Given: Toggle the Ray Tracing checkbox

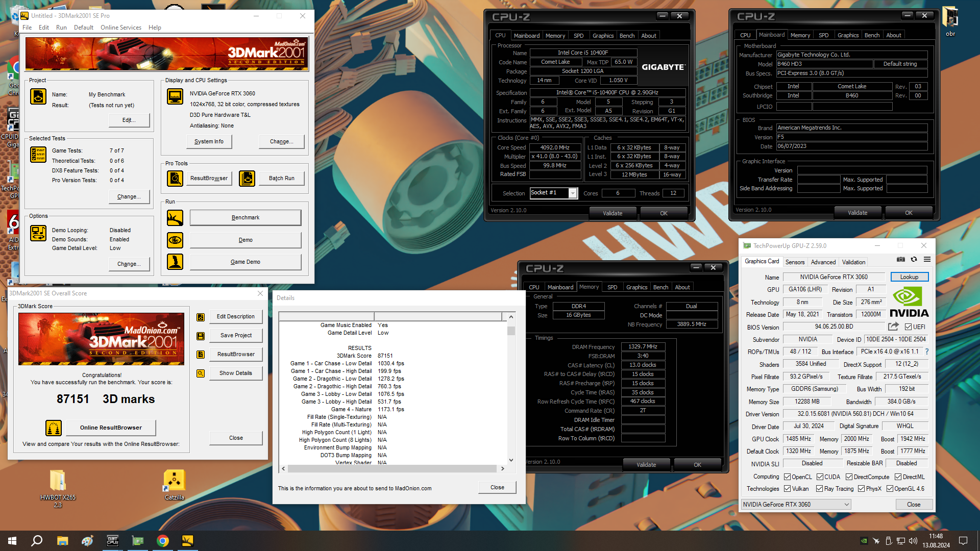Looking at the screenshot, I should (x=820, y=489).
